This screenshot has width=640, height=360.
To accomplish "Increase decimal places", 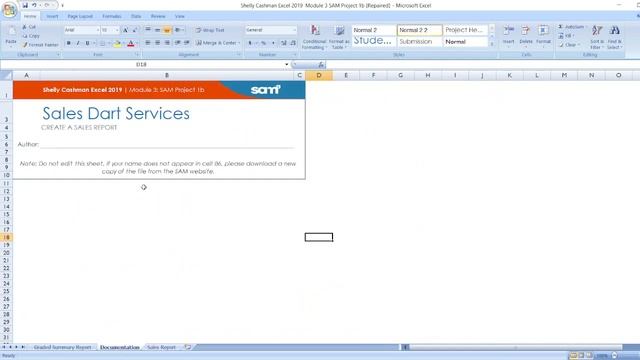I will point(284,43).
